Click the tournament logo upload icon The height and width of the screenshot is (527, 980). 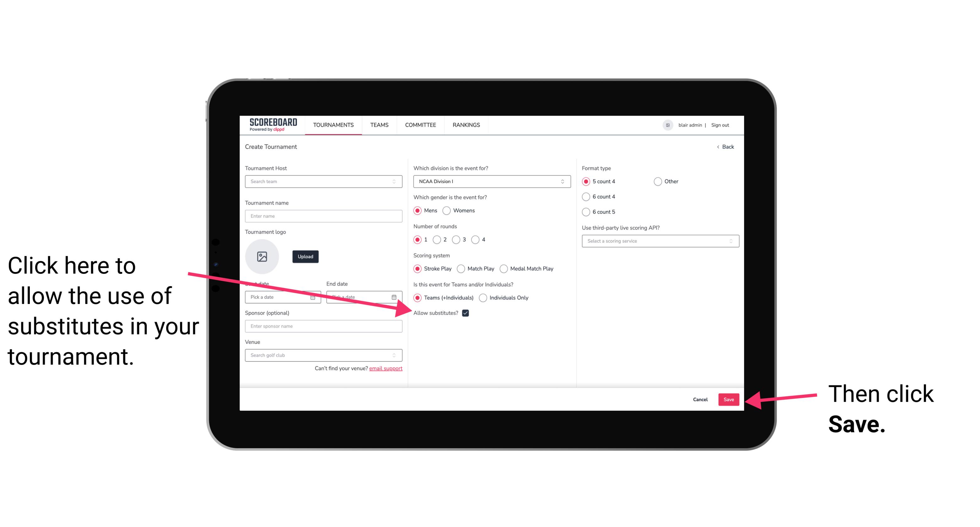pos(262,256)
